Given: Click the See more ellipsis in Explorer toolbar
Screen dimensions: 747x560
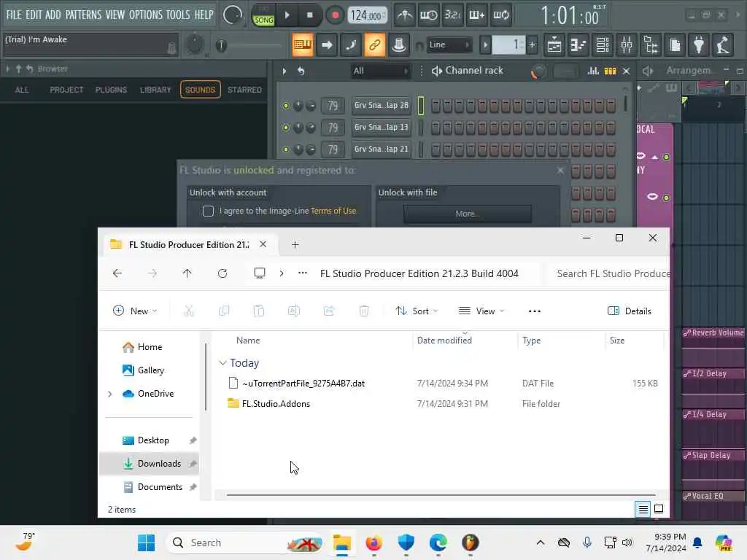Looking at the screenshot, I should pyautogui.click(x=535, y=311).
